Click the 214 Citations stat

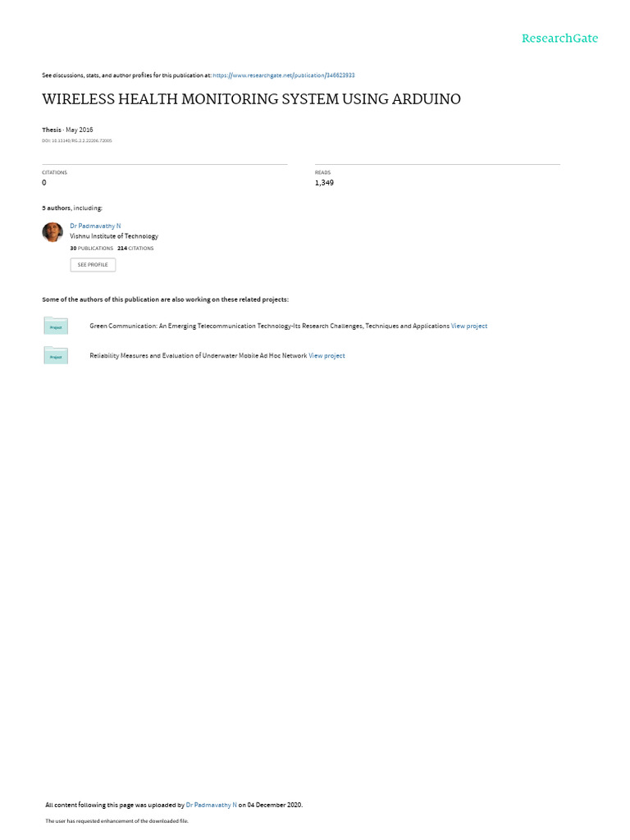[x=135, y=249]
